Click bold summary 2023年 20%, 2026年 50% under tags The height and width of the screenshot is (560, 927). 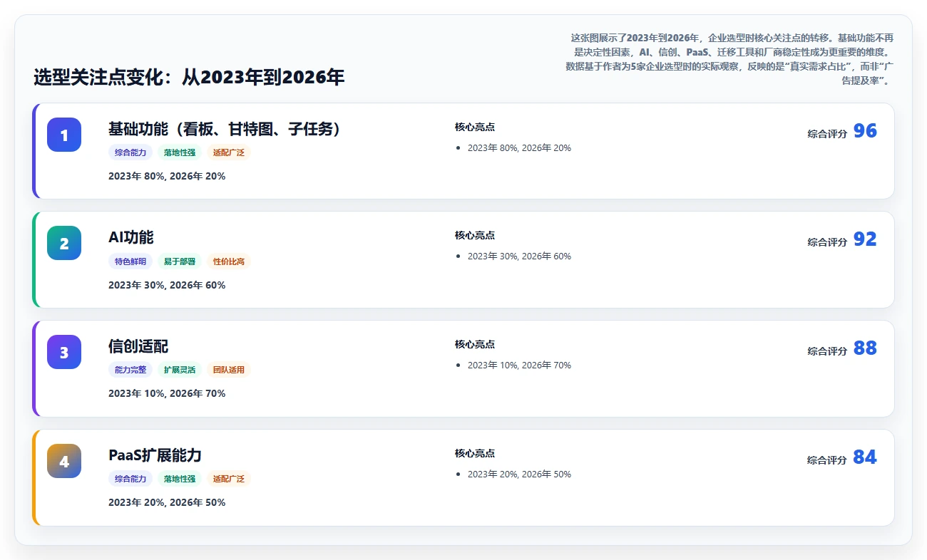pyautogui.click(x=167, y=502)
